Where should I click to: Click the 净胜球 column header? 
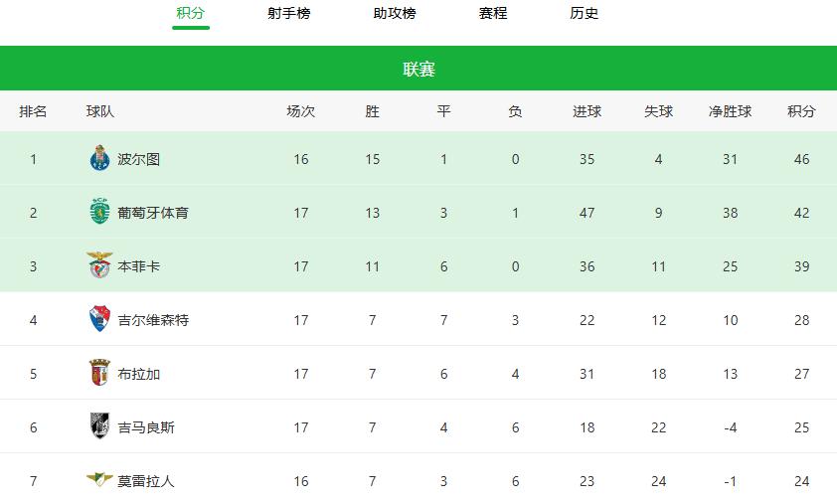coord(730,111)
